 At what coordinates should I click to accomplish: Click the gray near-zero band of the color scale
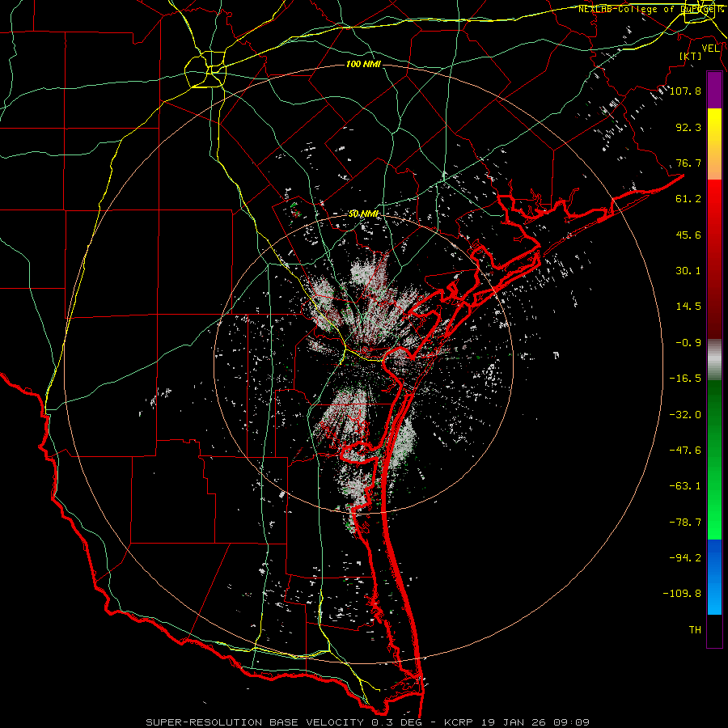tap(714, 360)
